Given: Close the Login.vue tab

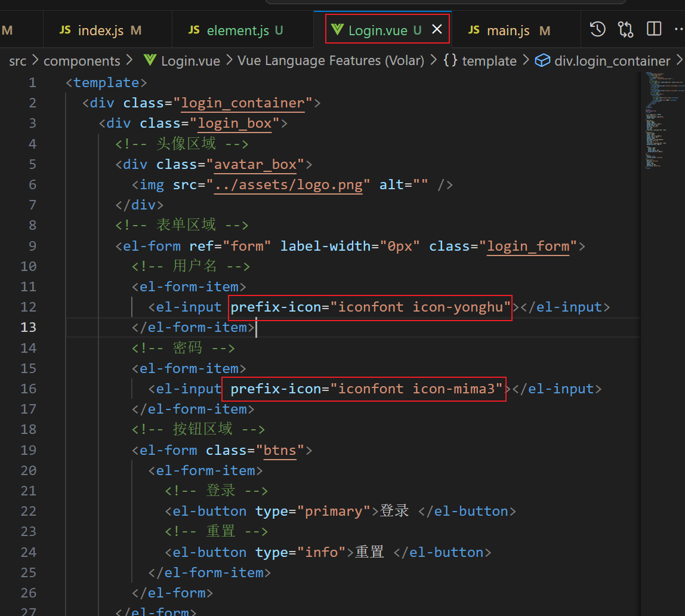Looking at the screenshot, I should [x=437, y=29].
